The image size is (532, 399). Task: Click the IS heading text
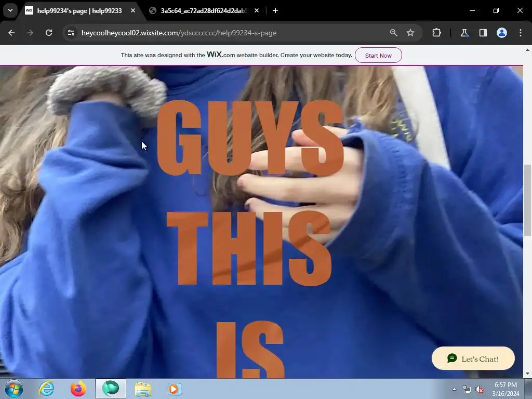(250, 350)
